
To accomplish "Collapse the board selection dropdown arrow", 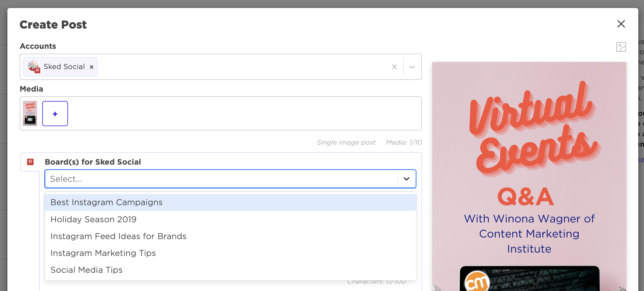I will [x=406, y=179].
